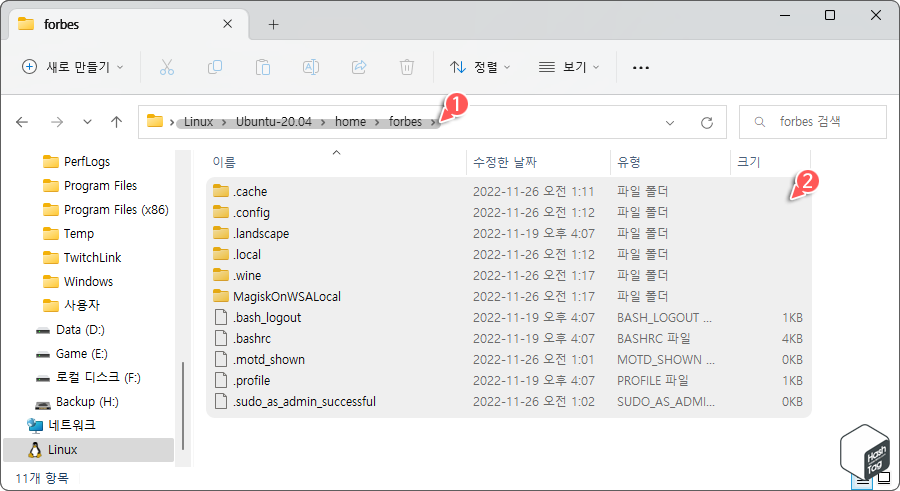Screen dimensions: 900x491
Task: Click the Paste clipboard icon
Action: (263, 67)
